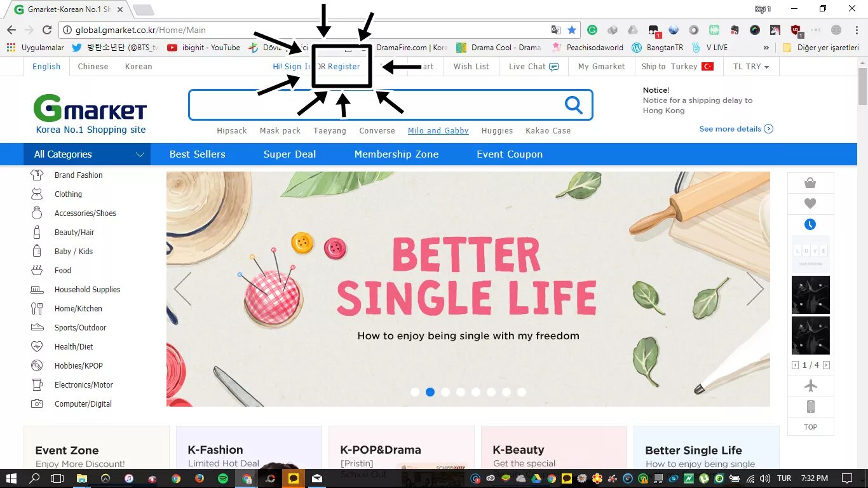Open Spotify from the taskbar
This screenshot has height=488, width=868.
click(x=223, y=478)
